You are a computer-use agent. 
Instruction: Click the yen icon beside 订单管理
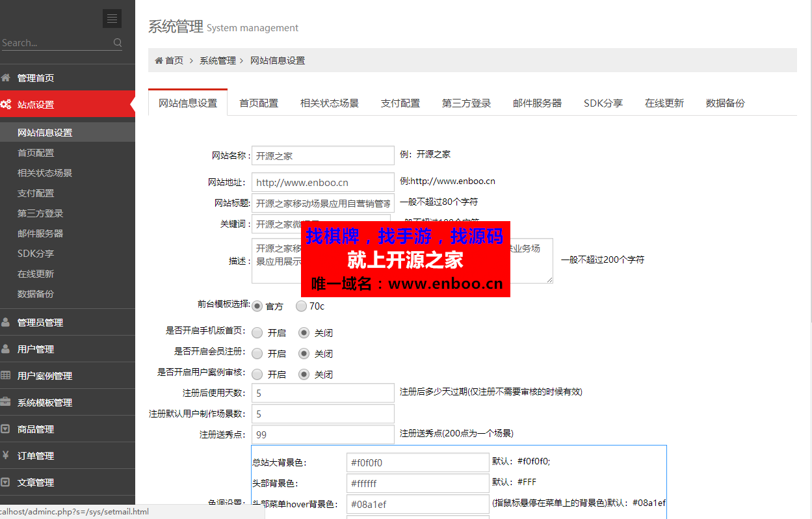[x=6, y=455]
